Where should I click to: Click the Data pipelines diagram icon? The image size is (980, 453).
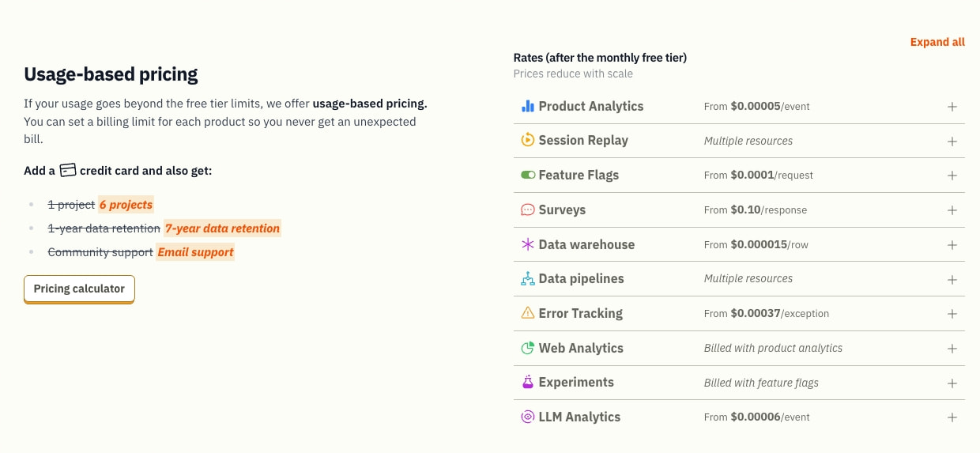527,278
